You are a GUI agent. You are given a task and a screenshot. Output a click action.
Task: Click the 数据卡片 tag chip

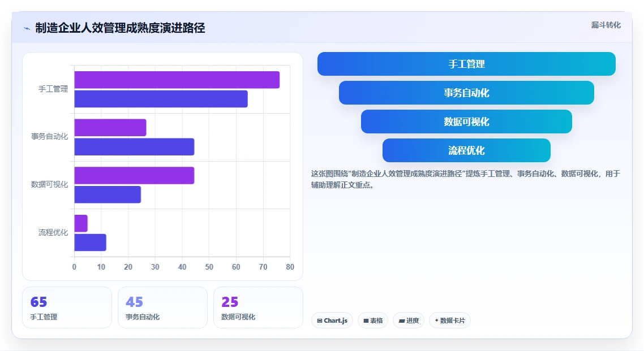coord(450,320)
